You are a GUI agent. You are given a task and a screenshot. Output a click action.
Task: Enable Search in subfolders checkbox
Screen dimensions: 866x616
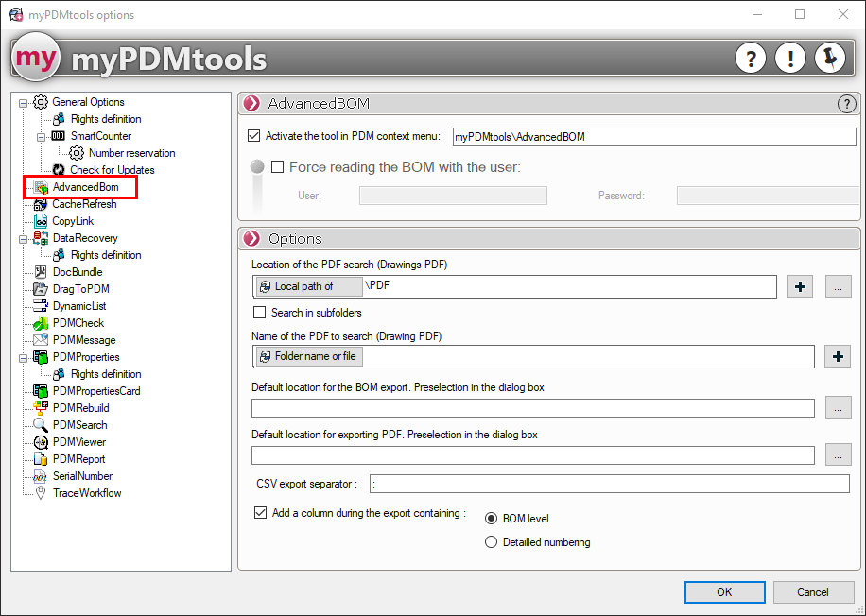[260, 313]
